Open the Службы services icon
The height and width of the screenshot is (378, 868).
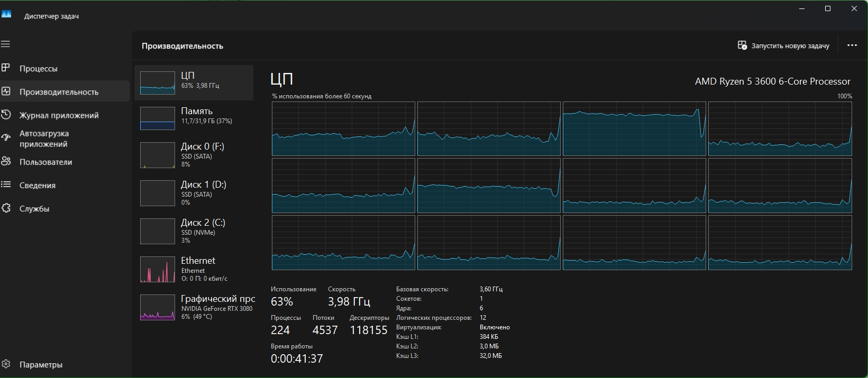click(x=6, y=208)
